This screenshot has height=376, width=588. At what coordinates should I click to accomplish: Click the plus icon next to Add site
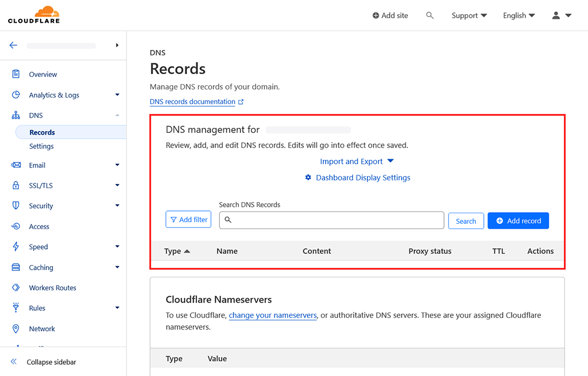tap(375, 15)
